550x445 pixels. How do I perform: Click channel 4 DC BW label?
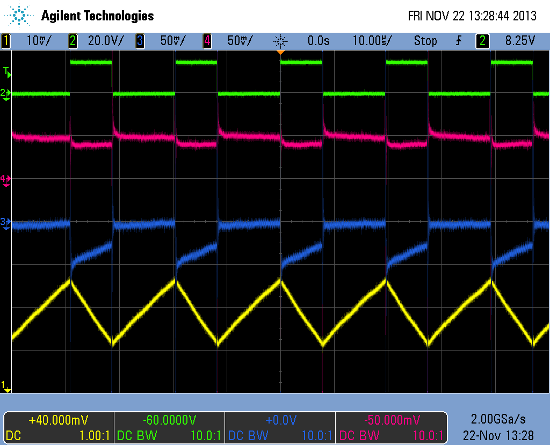[x=360, y=436]
